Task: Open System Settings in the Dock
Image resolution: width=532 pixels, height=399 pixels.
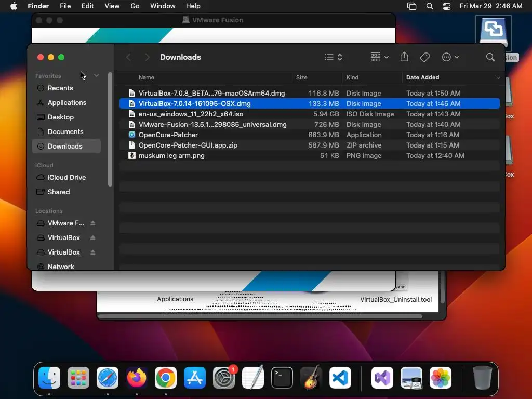Action: 224,378
